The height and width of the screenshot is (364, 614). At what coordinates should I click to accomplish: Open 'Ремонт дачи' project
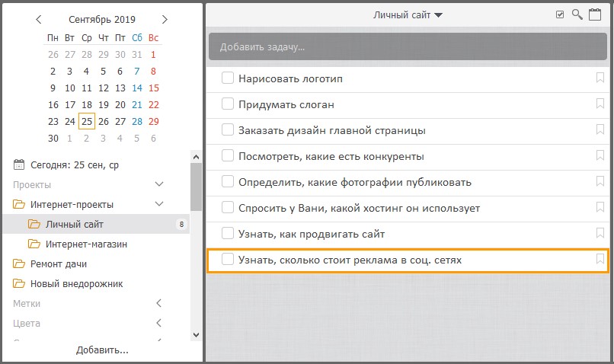59,263
